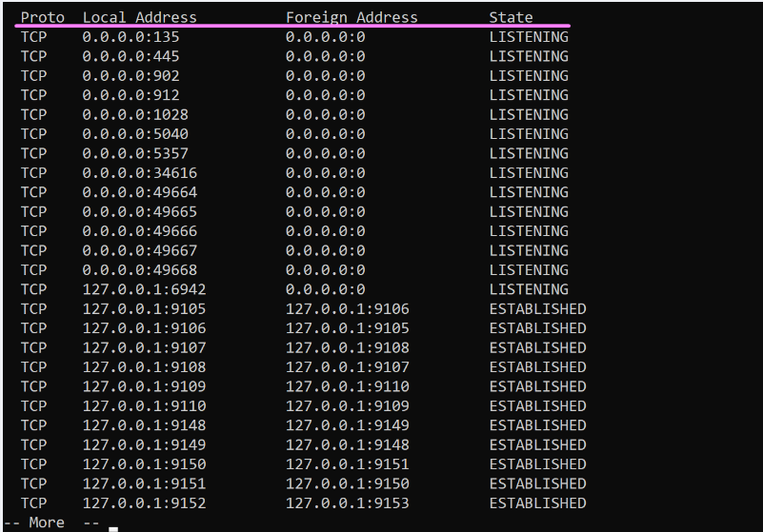Click the Foreign Address column header

tap(351, 17)
